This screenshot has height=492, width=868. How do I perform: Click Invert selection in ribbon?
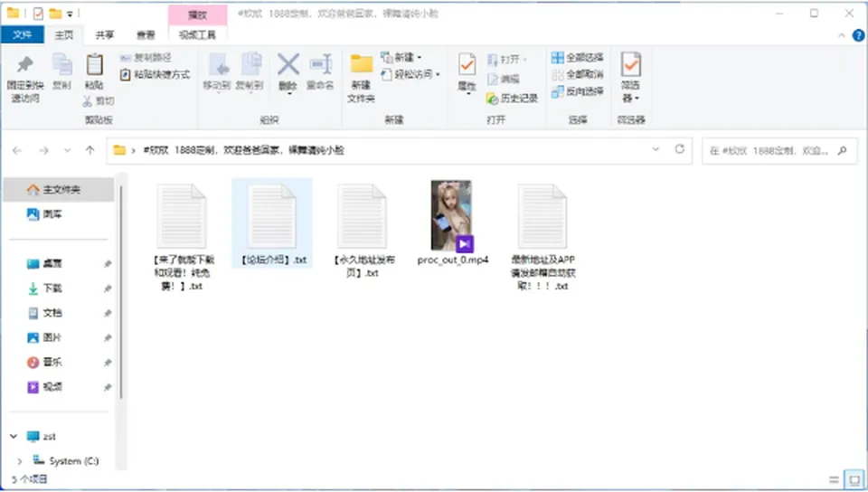coord(578,91)
